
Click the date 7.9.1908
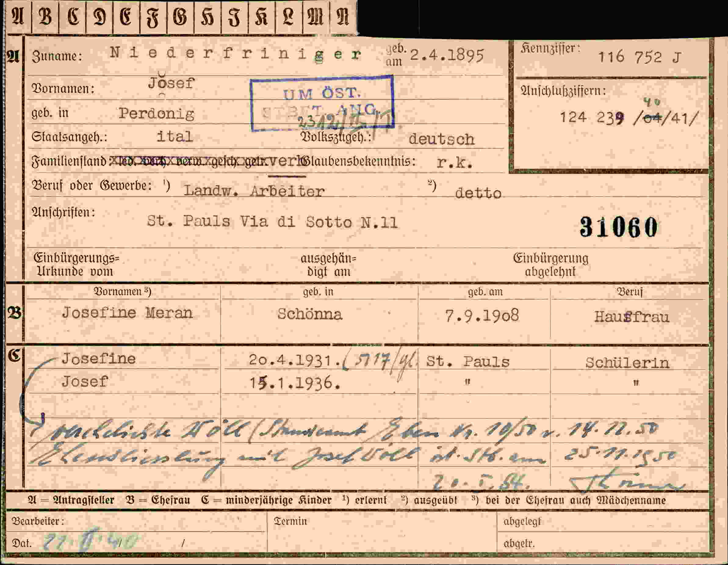[x=482, y=316]
